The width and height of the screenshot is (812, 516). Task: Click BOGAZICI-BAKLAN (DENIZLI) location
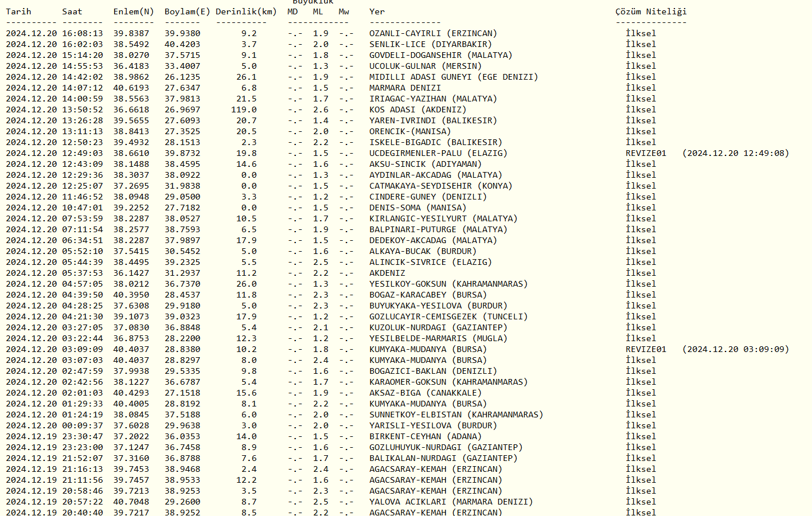pyautogui.click(x=433, y=371)
